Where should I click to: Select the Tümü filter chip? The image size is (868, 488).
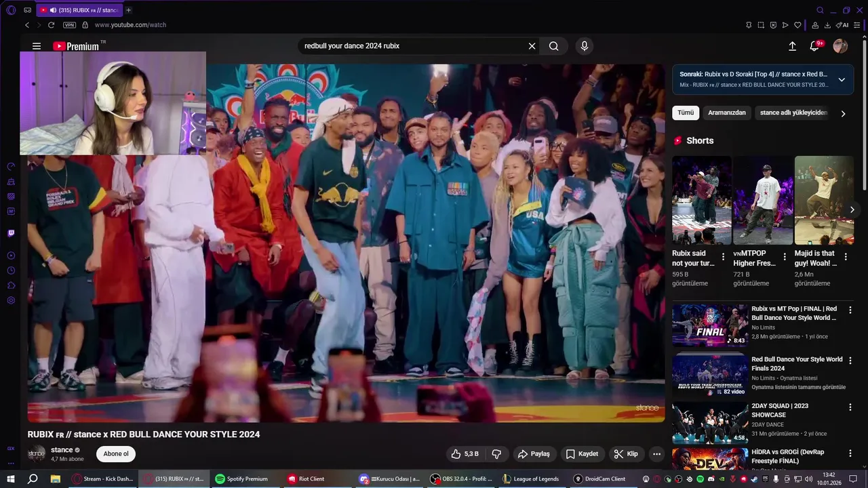pyautogui.click(x=686, y=113)
